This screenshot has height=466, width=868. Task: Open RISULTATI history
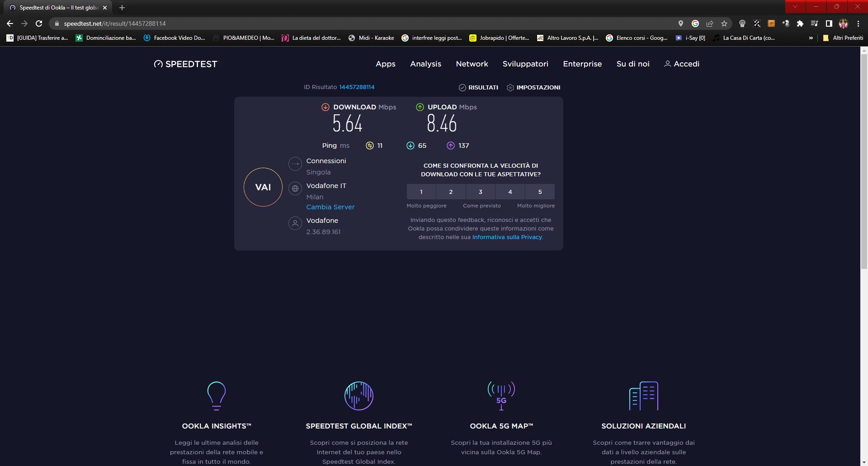point(478,88)
